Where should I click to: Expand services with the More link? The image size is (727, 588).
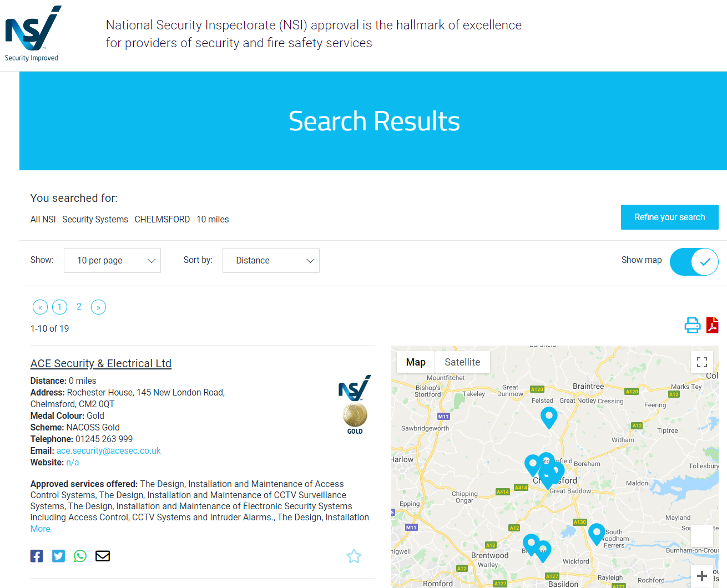pos(40,529)
